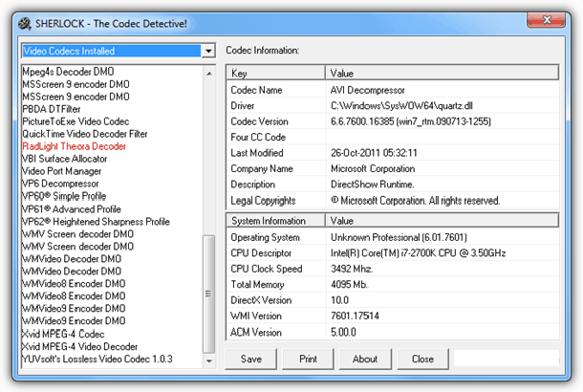Select VP61 Advanced Profile entry
The image size is (583, 392).
point(72,209)
